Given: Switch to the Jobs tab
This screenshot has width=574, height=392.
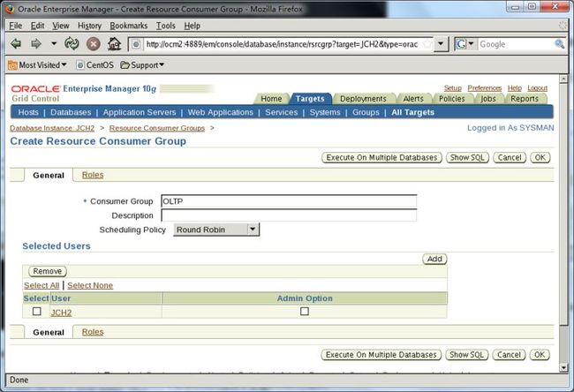Looking at the screenshot, I should point(488,99).
